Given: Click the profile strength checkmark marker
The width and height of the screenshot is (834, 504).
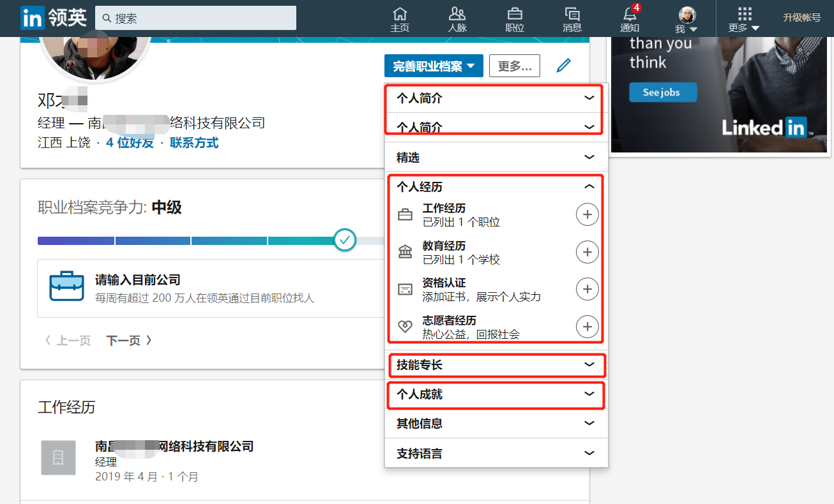Looking at the screenshot, I should pos(345,240).
